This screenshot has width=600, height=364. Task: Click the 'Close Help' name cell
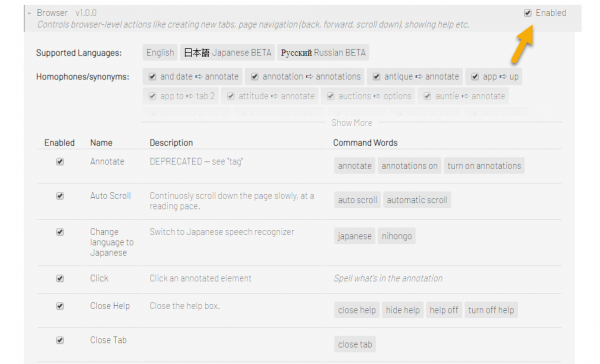[110, 306]
